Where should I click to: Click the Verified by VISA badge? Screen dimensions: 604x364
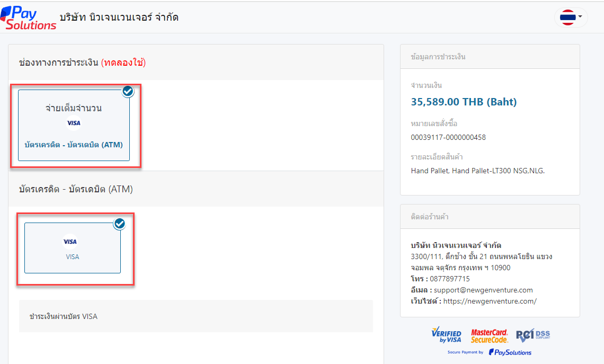pyautogui.click(x=446, y=335)
